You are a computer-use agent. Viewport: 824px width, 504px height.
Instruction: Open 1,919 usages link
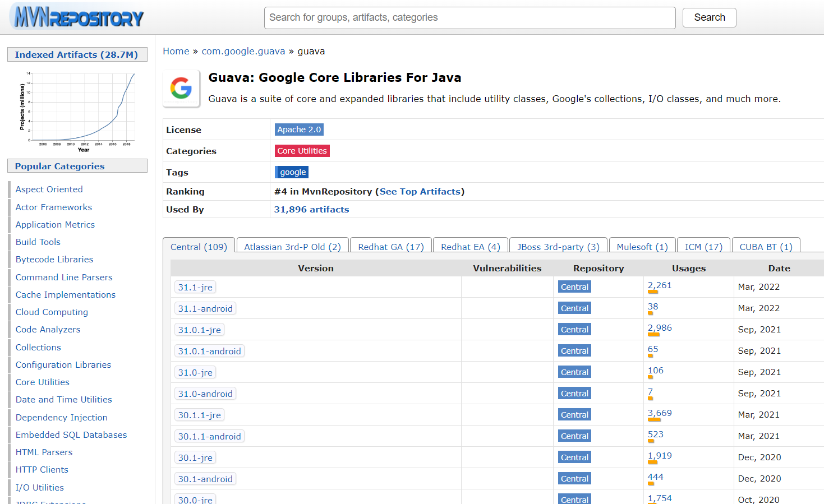point(660,456)
